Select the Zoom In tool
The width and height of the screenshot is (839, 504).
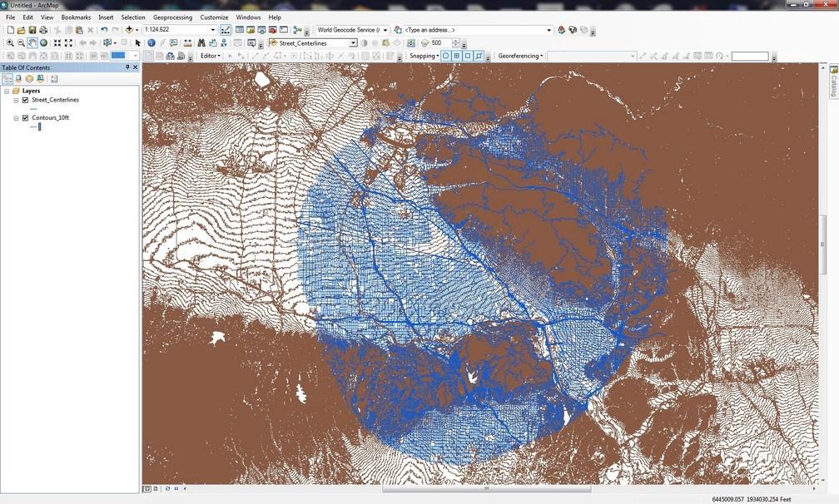pyautogui.click(x=10, y=42)
